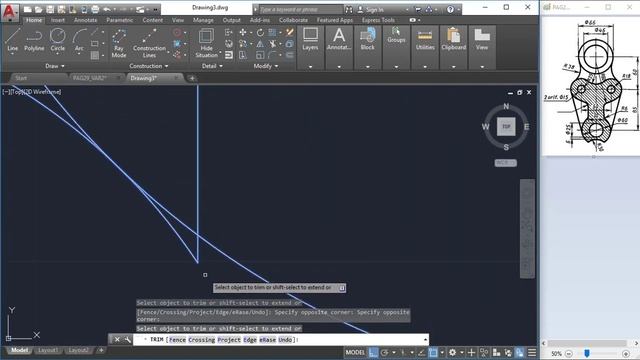640x360 pixels.
Task: Select the Rotate tool in Modify panel
Action: pos(260,32)
